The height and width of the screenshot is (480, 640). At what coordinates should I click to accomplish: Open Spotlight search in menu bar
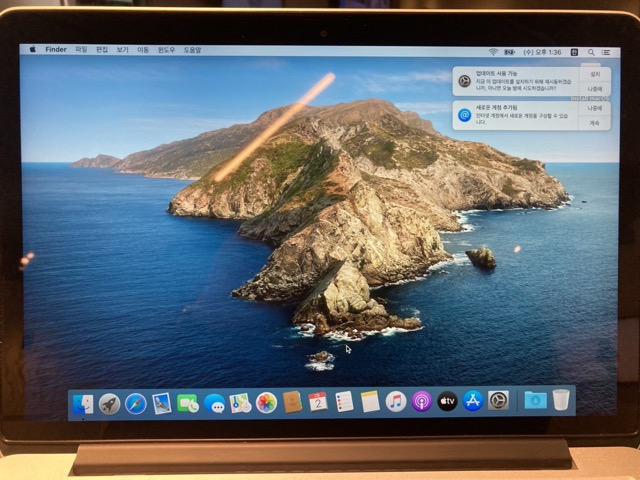tap(590, 51)
